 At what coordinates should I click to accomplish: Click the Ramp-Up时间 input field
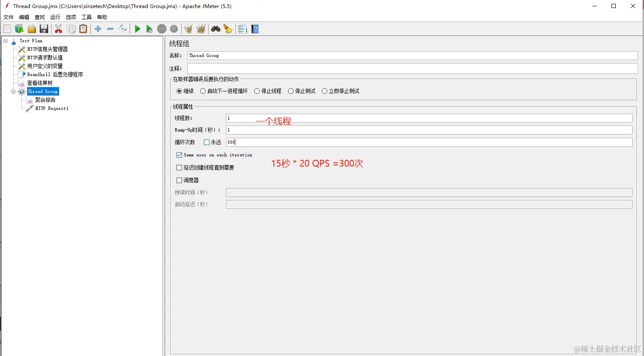click(x=429, y=130)
